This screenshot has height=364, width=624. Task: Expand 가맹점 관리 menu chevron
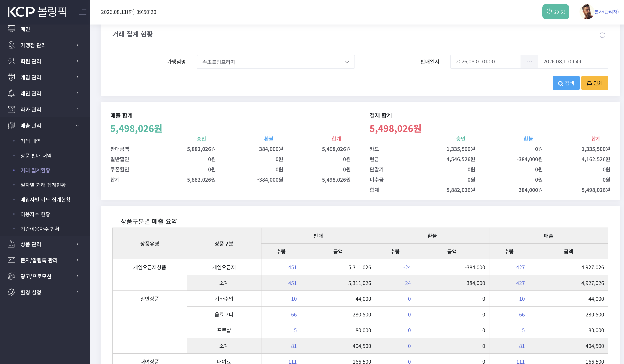77,45
